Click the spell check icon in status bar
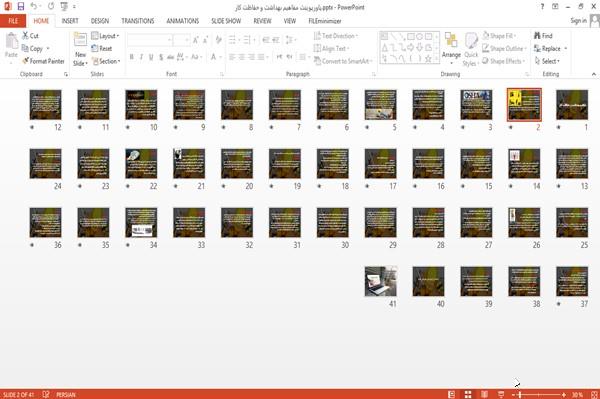This screenshot has width=600, height=399. [46, 394]
